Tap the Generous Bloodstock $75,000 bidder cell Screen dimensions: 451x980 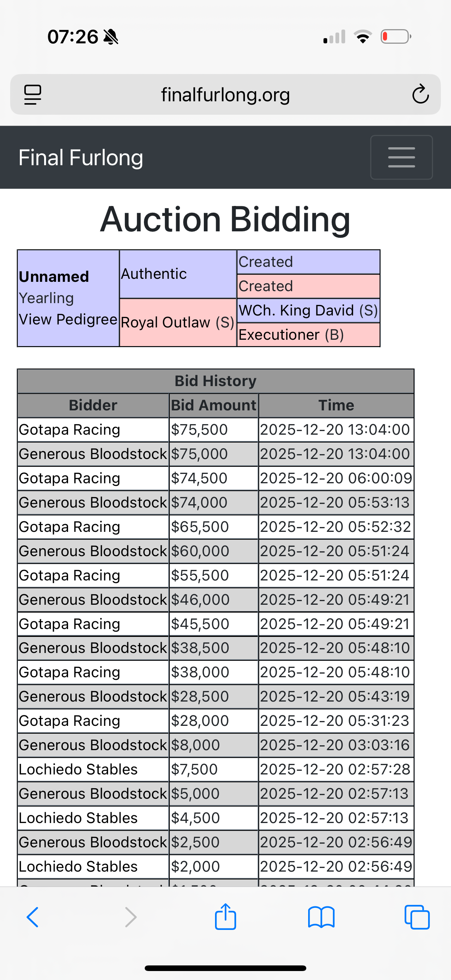pyautogui.click(x=92, y=454)
